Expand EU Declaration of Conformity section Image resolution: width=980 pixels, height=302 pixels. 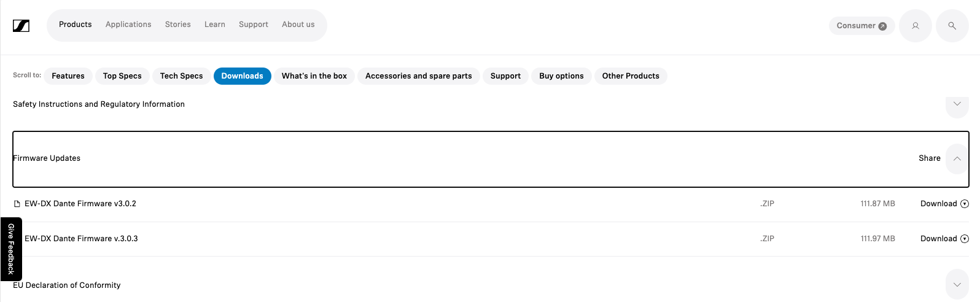click(x=957, y=285)
